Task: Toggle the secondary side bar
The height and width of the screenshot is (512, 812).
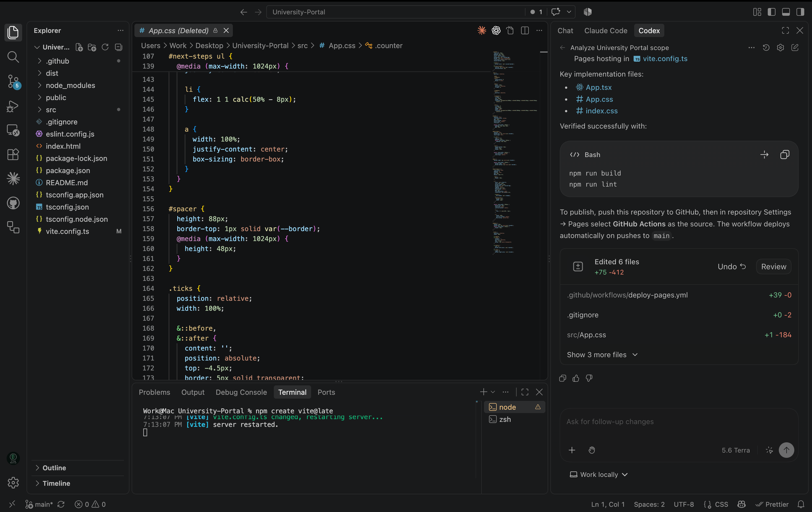Action: click(x=800, y=12)
